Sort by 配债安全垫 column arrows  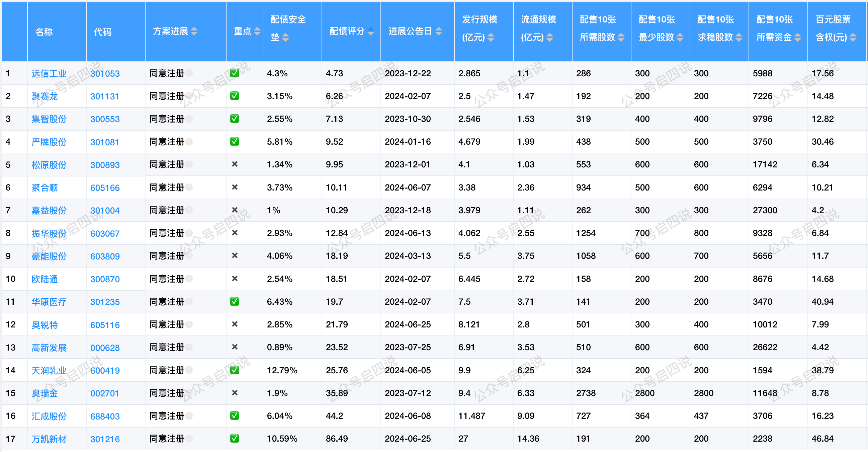285,37
